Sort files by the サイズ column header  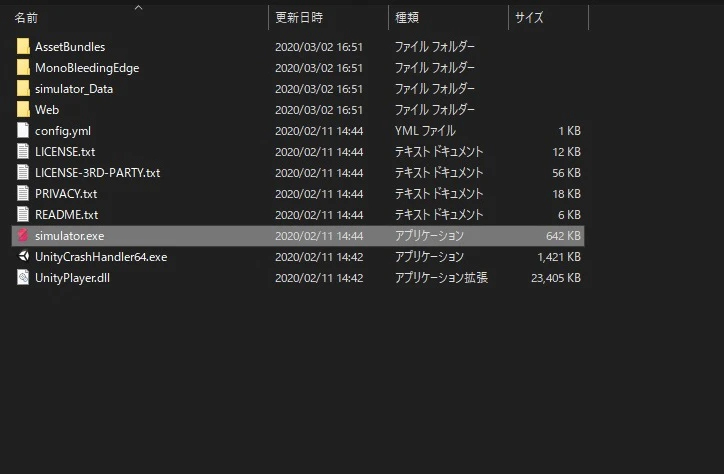[x=529, y=18]
